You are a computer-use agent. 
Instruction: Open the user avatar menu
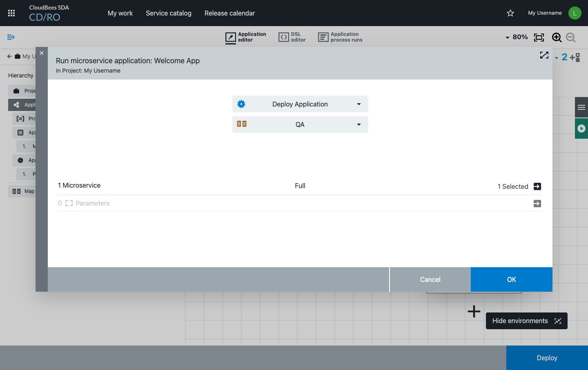click(x=575, y=13)
